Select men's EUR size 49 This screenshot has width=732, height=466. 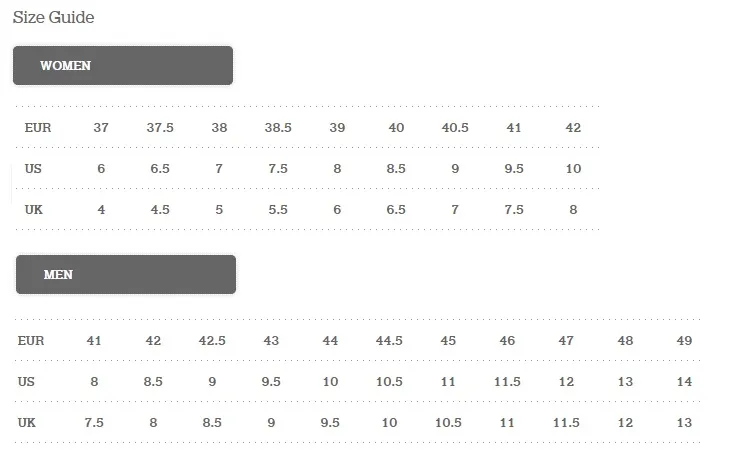pyautogui.click(x=684, y=340)
